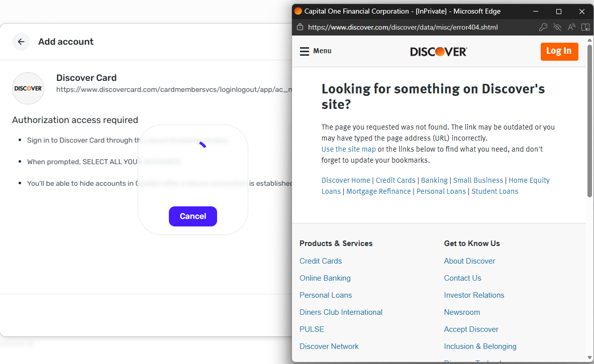594x364 pixels.
Task: Click the scrollbar up arrow in Edge
Action: [589, 40]
